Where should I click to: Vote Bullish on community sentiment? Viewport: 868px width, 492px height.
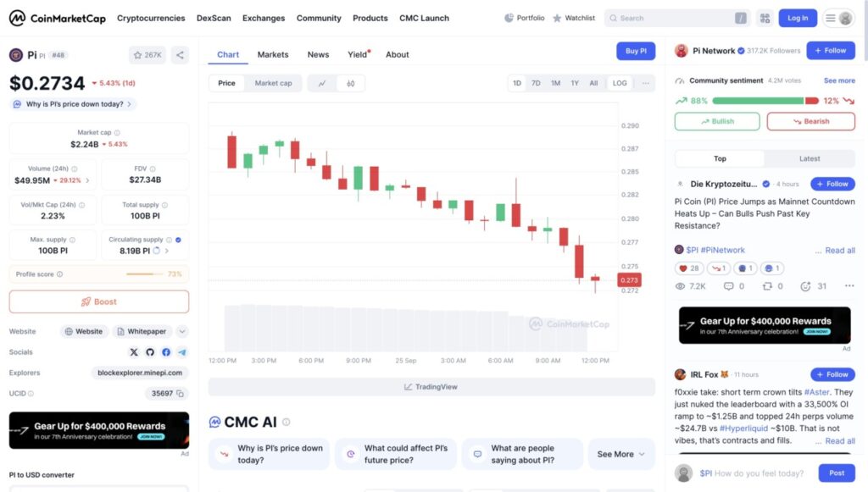717,121
